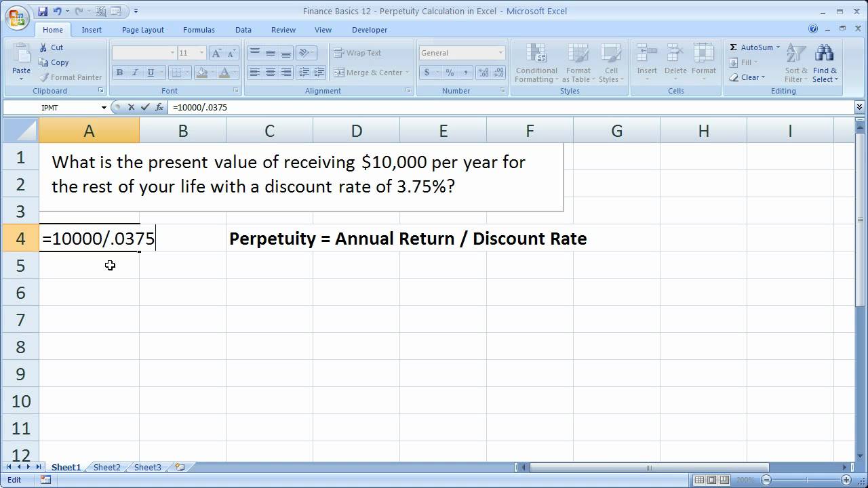Top-align cell contents
Image resolution: width=868 pixels, height=488 pixels.
[255, 53]
